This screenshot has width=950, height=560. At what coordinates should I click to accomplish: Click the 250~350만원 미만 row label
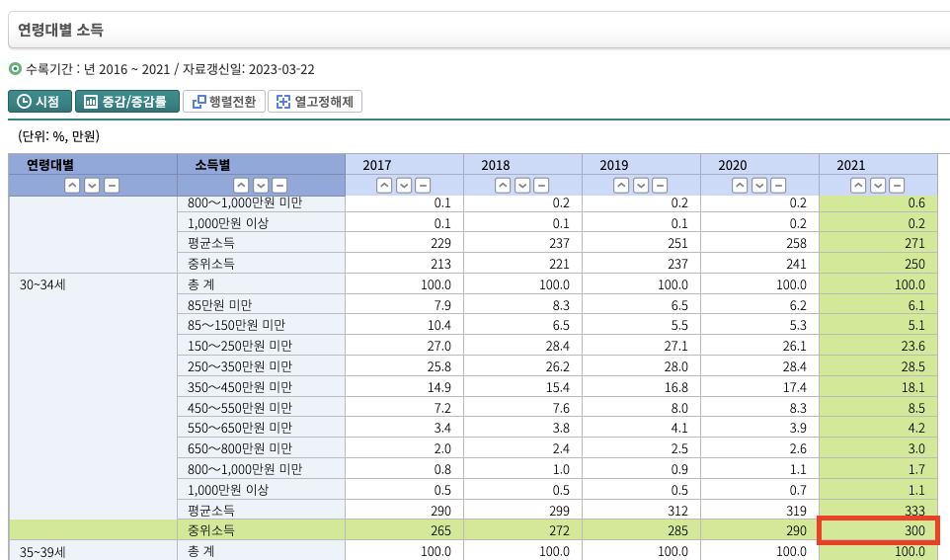(261, 366)
